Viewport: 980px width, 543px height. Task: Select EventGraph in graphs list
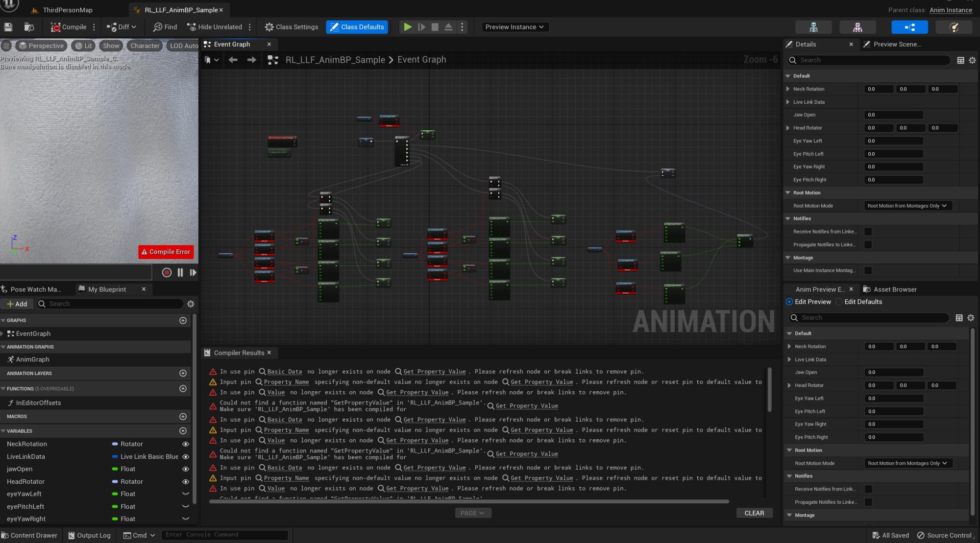pos(33,333)
